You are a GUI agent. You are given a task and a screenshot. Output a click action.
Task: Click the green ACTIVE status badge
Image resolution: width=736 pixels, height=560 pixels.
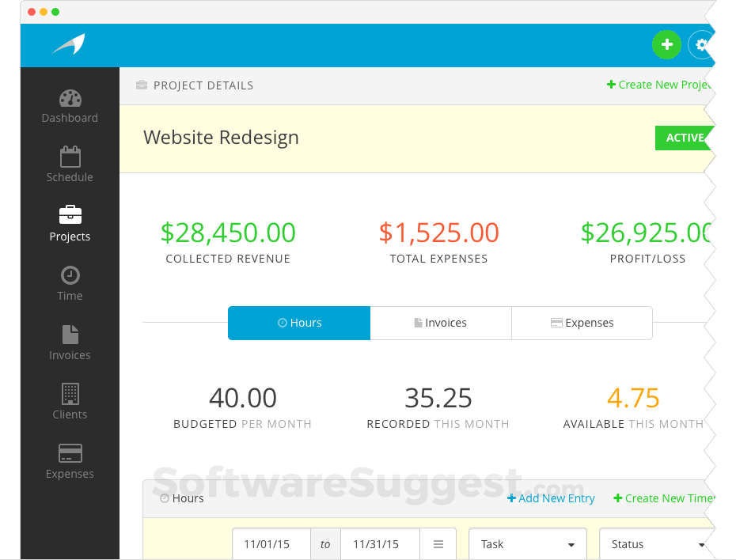point(685,138)
